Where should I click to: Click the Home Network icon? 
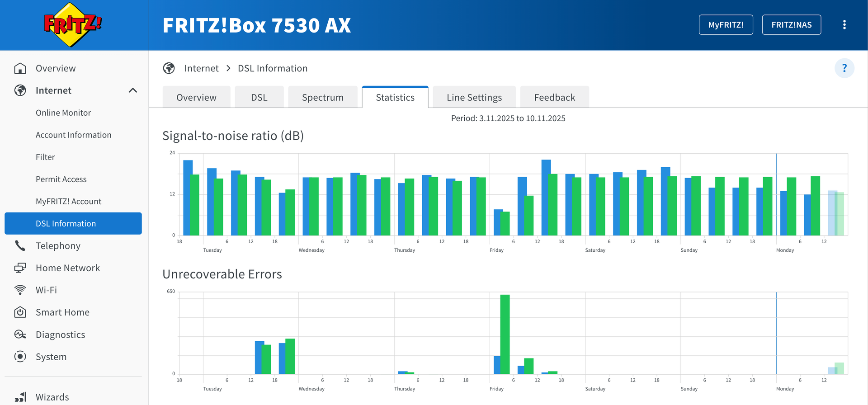point(20,268)
